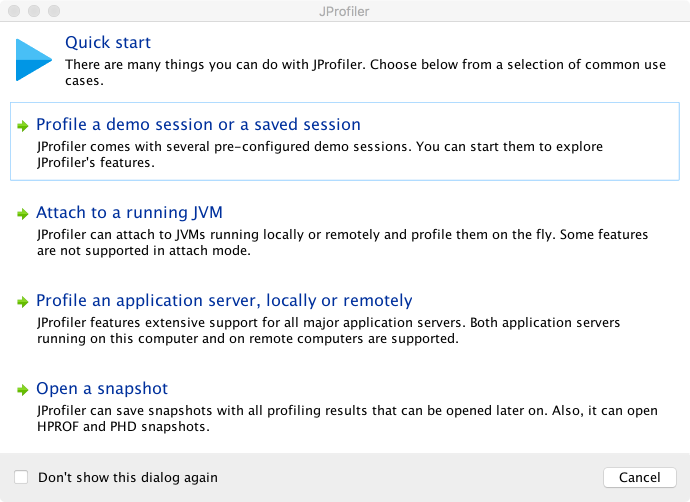Click the JProfiler window title bar
The image size is (690, 502).
[344, 10]
